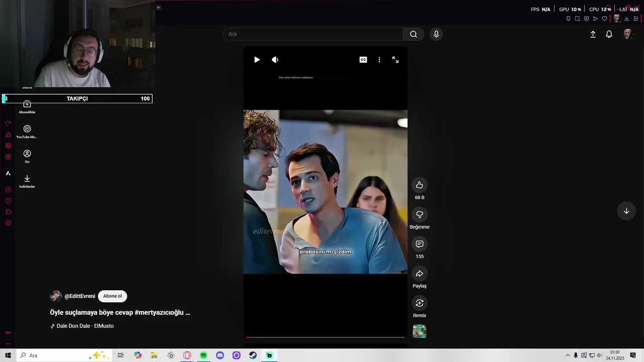
Task: Open the Siz profile section
Action: 27,156
